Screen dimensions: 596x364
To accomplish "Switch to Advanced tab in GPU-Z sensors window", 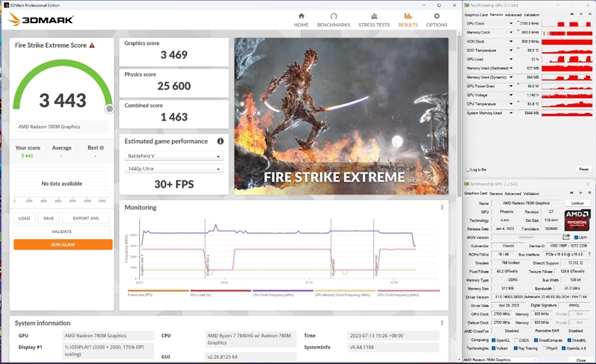I will tap(513, 14).
